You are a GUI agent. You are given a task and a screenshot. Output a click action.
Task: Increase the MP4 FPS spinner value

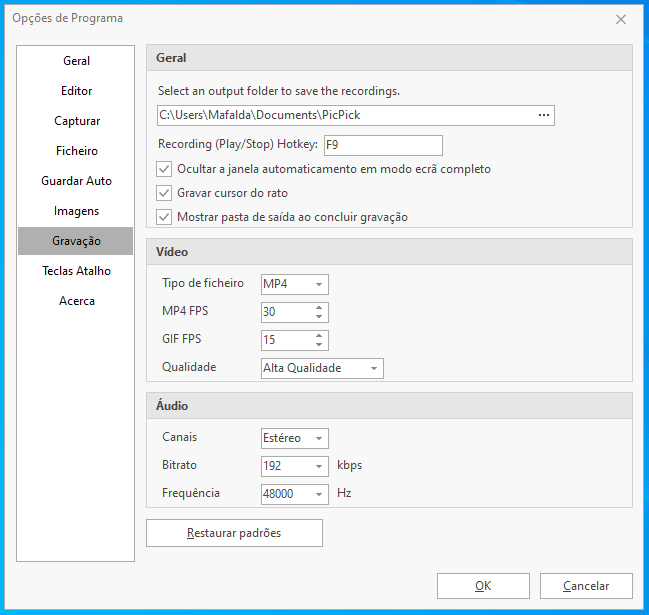pos(319,308)
